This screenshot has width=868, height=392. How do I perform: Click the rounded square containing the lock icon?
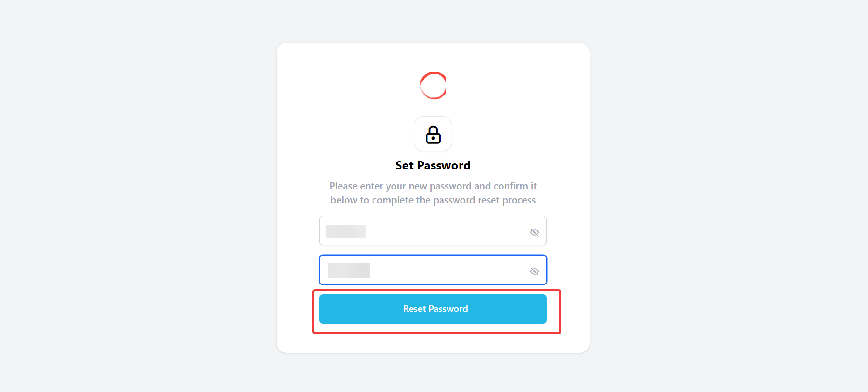tap(433, 134)
